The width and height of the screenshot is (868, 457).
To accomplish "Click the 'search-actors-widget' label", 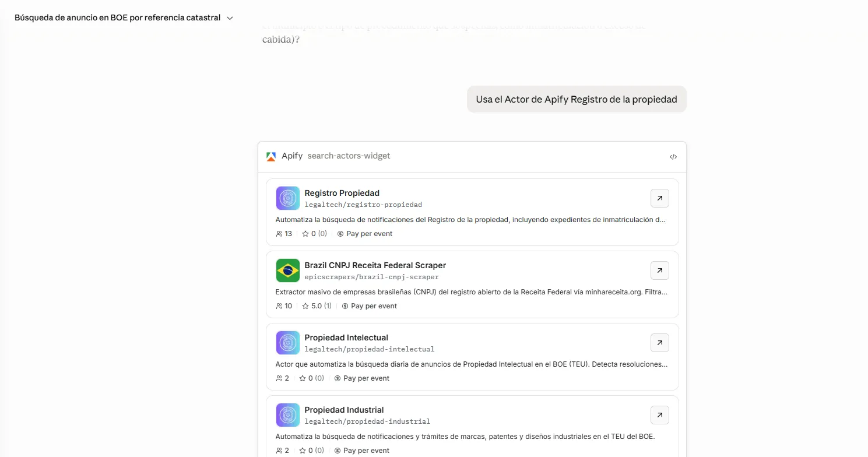I will tap(349, 156).
